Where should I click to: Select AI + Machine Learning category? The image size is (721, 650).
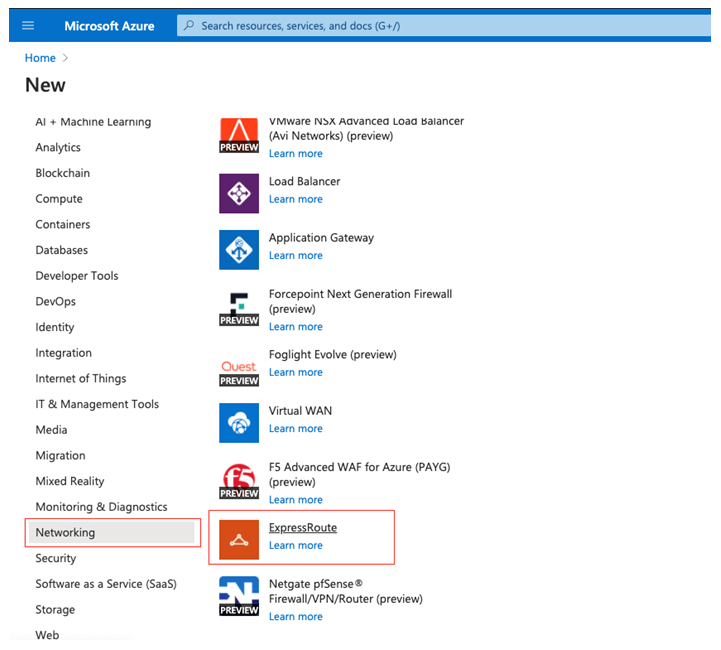(93, 122)
